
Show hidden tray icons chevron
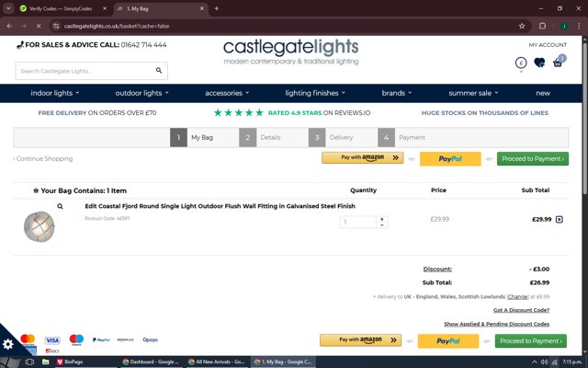(534, 362)
